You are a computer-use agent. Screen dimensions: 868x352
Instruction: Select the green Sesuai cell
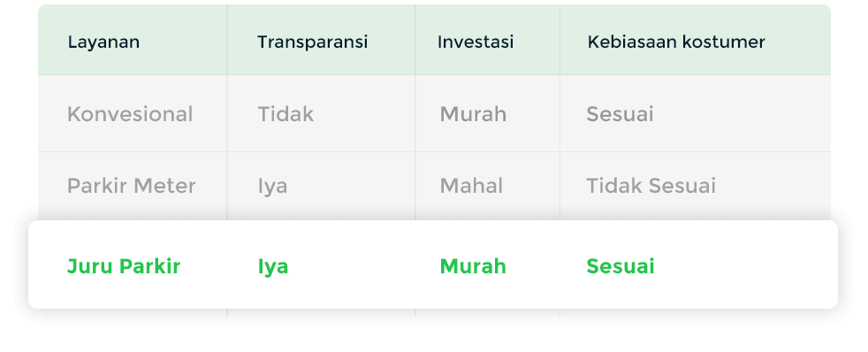pos(620,267)
